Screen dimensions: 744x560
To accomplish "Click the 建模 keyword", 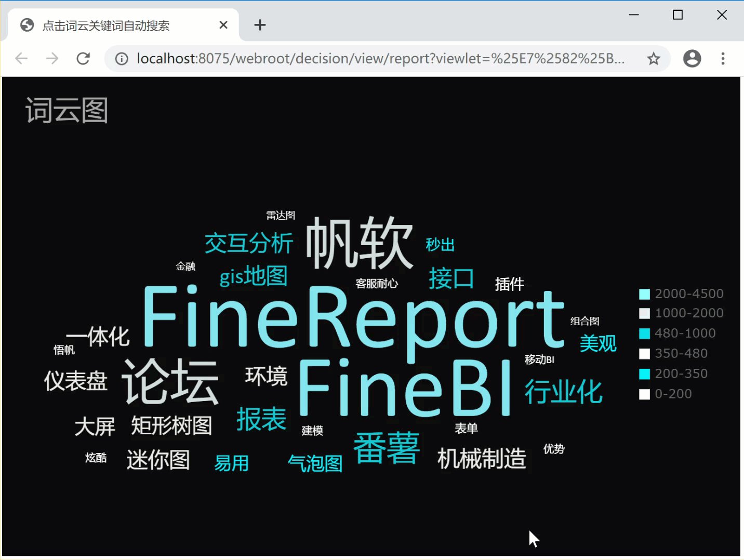I will (x=312, y=431).
